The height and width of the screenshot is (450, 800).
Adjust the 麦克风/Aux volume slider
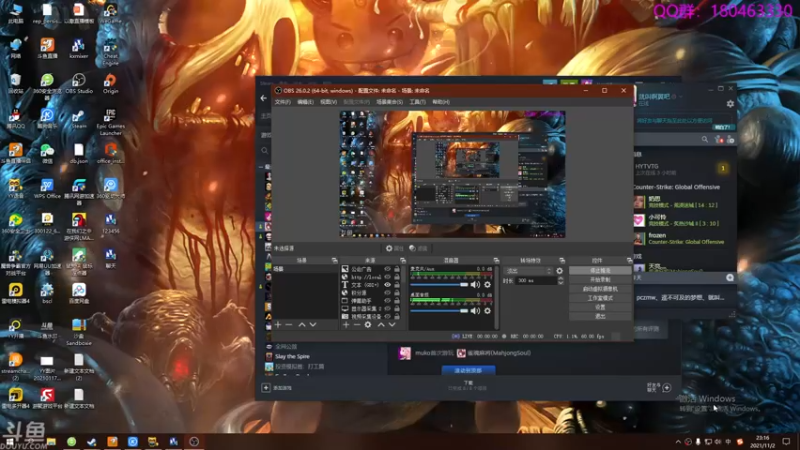439,285
